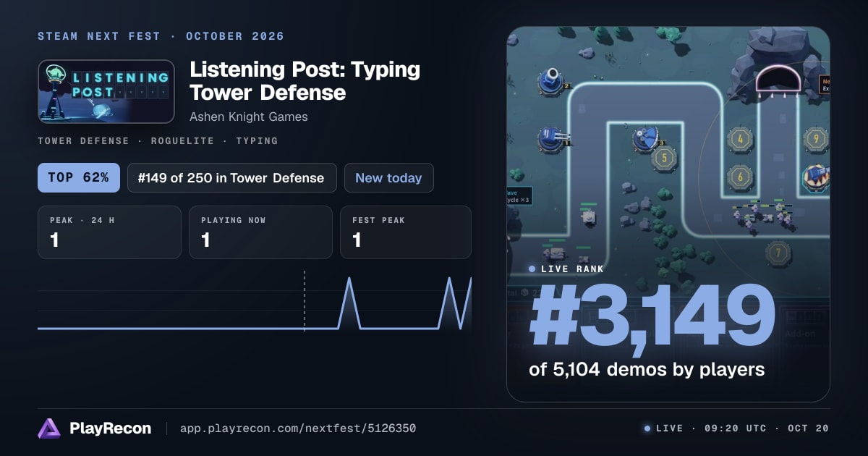Viewport: 868px width, 456px height.
Task: Click the TYPING genre tag
Action: pos(257,141)
